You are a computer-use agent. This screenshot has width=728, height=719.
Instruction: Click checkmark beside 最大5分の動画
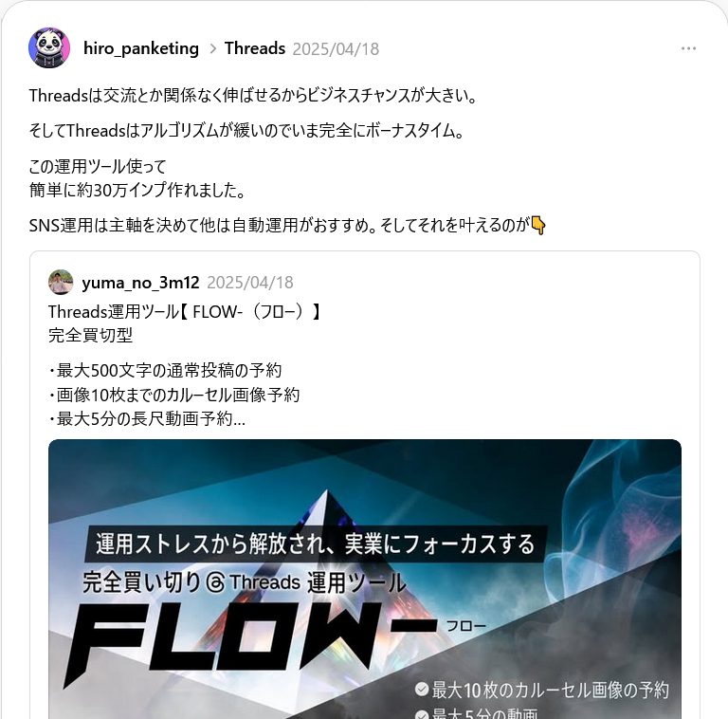tap(422, 714)
